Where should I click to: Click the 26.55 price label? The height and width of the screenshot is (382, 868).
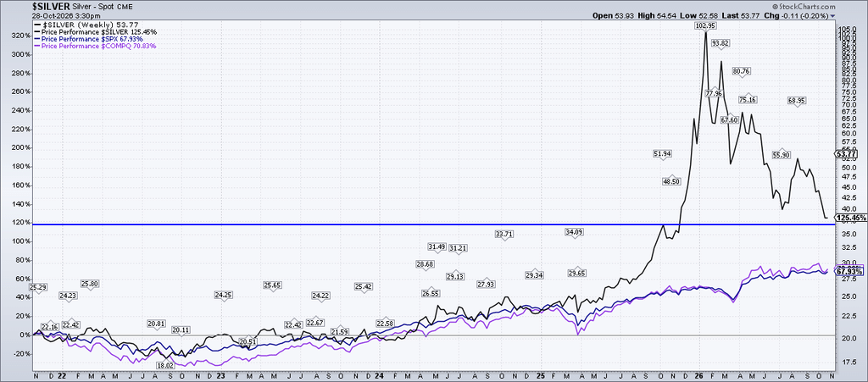430,293
